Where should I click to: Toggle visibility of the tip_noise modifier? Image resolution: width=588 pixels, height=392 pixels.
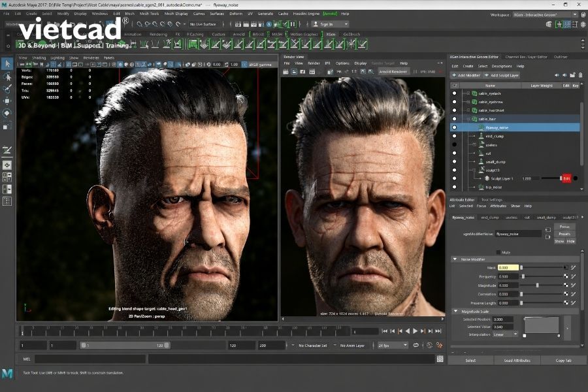coord(455,187)
